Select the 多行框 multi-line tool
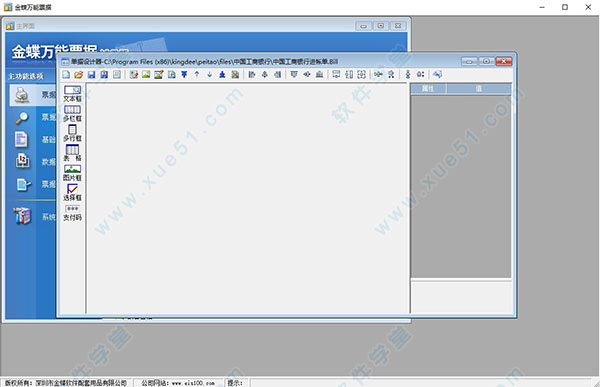 point(72,134)
